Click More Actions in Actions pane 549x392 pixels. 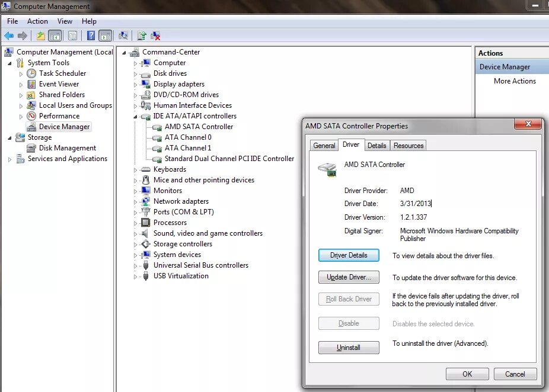[x=515, y=81]
